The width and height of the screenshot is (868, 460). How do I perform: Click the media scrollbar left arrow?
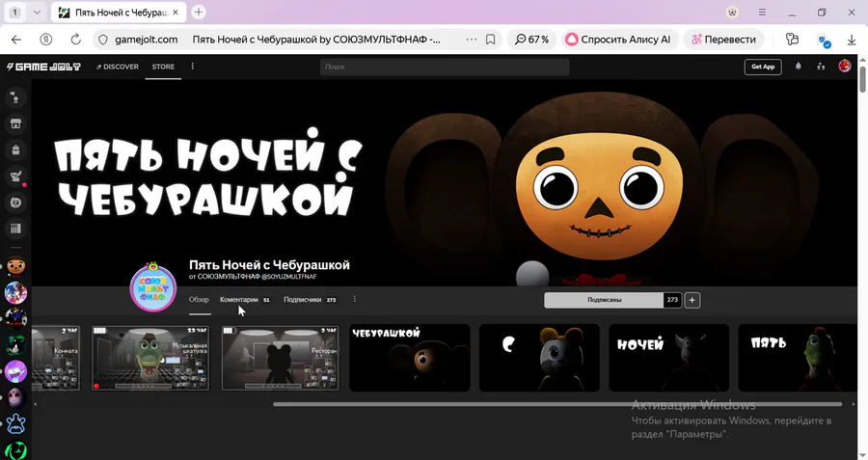click(x=36, y=405)
